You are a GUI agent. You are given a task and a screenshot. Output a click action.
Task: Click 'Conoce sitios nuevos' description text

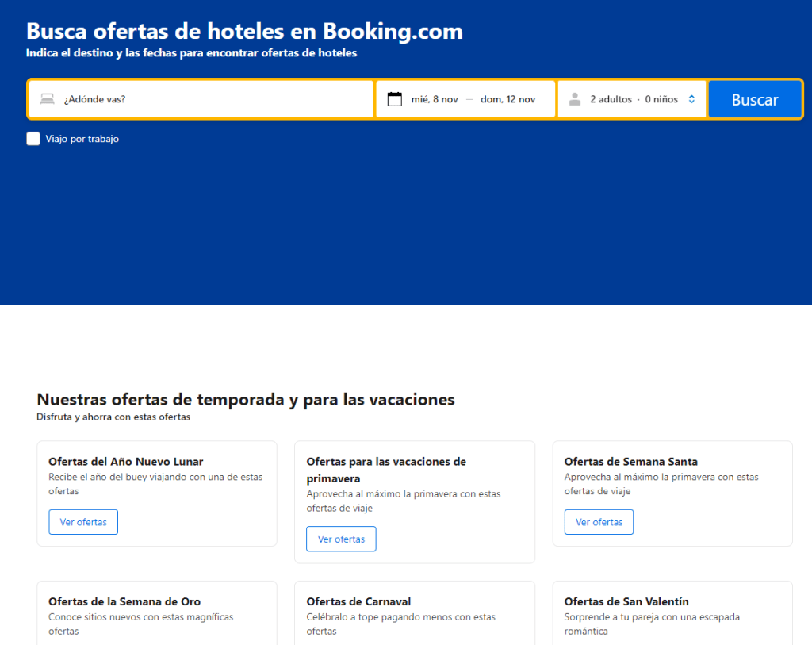(x=141, y=624)
